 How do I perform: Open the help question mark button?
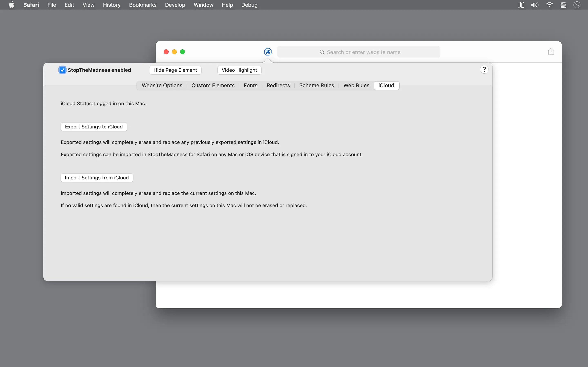[x=484, y=70]
